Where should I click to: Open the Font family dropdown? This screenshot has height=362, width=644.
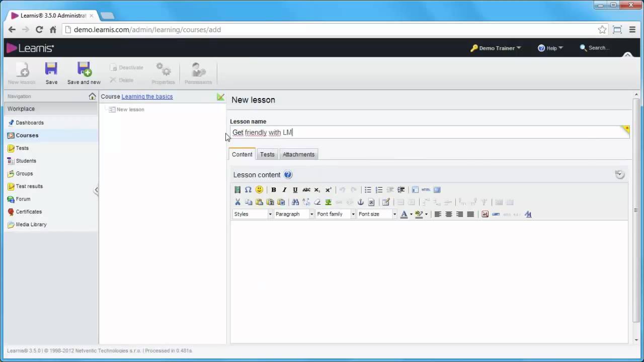point(336,214)
